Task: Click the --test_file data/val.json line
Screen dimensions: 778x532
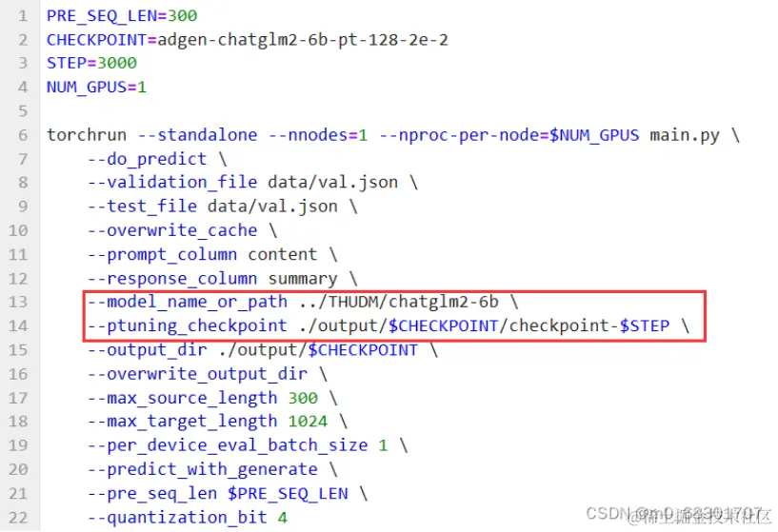Action: pyautogui.click(x=222, y=207)
